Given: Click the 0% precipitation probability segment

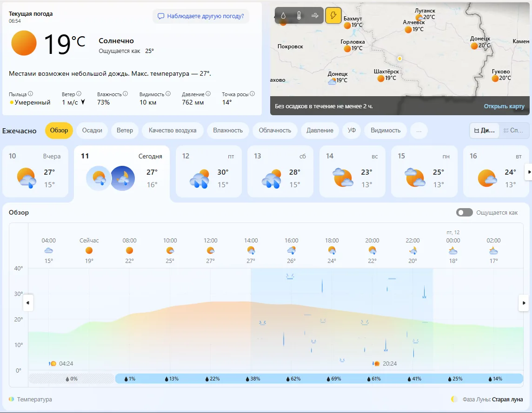Looking at the screenshot, I should coord(71,379).
